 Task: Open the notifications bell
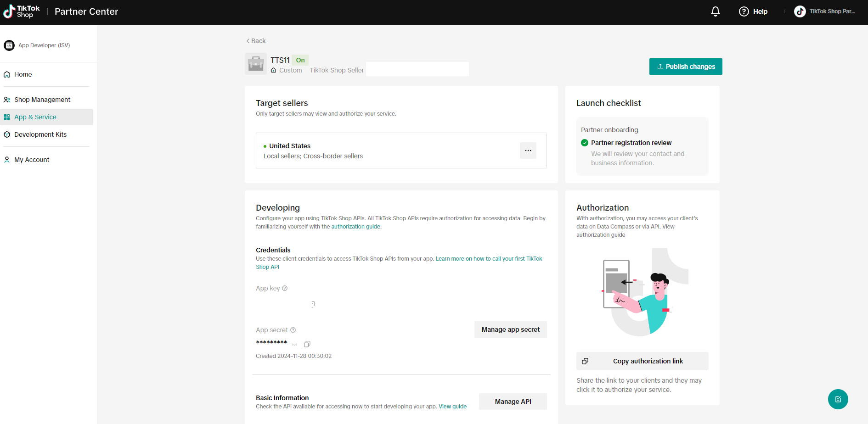coord(715,11)
